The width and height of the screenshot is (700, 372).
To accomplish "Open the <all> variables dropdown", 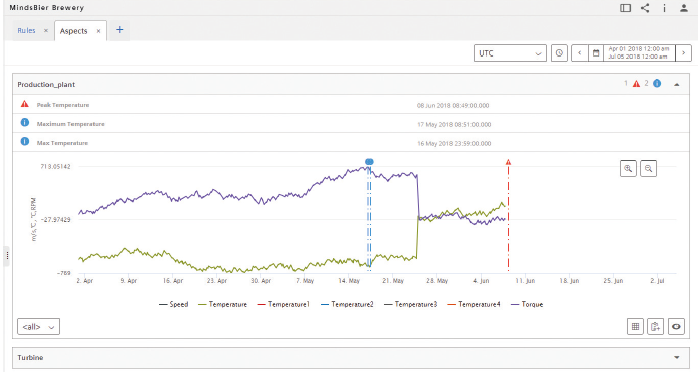I will [x=38, y=326].
